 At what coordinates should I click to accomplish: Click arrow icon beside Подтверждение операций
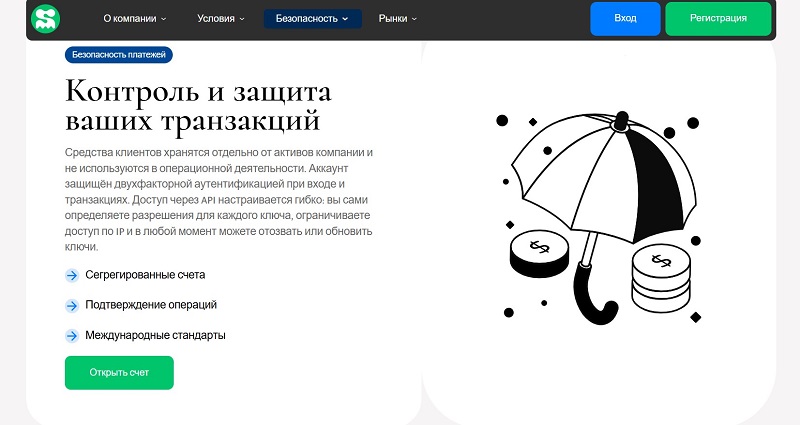(72, 306)
